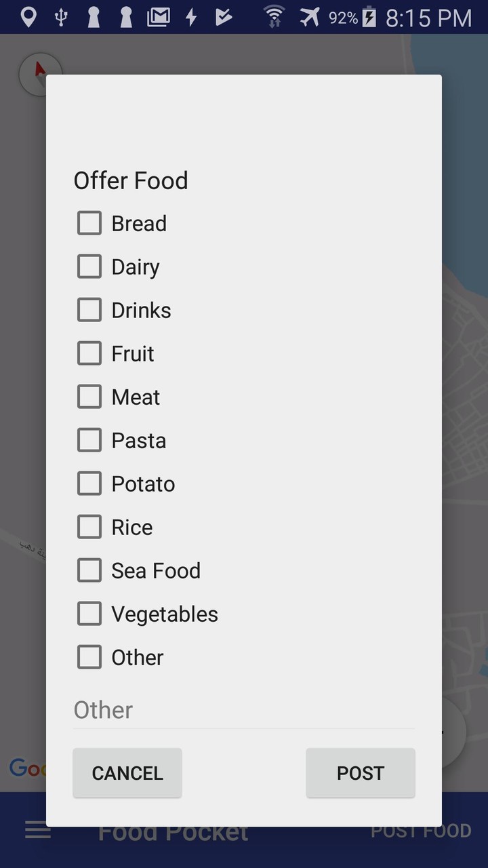Tap the location pin status bar icon
The image size is (488, 868).
27,17
